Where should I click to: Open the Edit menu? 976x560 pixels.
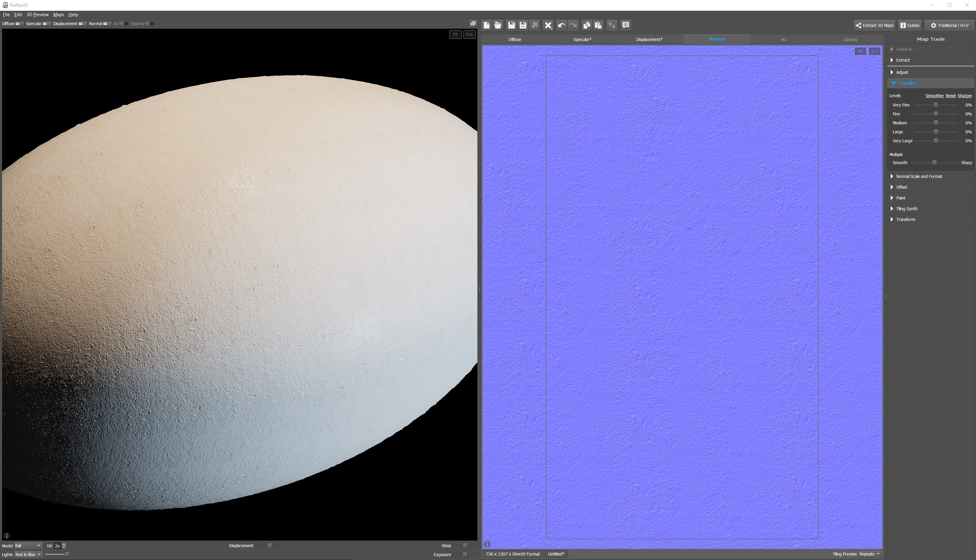coord(18,15)
